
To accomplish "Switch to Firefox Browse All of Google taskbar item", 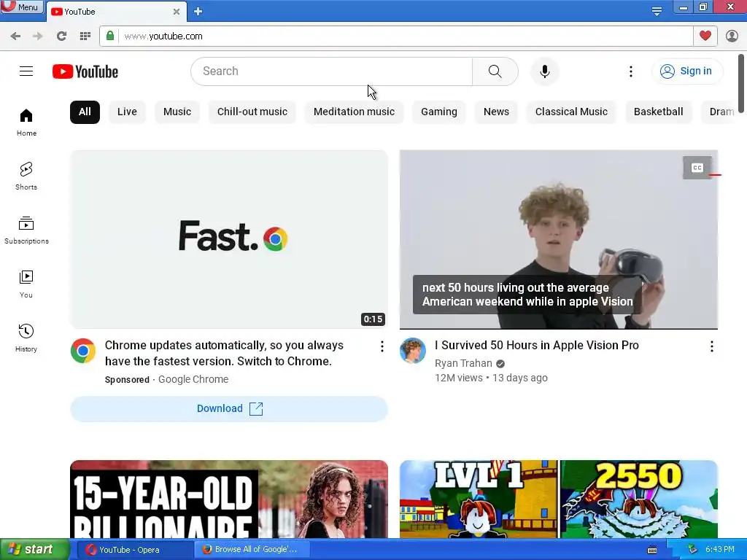I will pyautogui.click(x=252, y=550).
